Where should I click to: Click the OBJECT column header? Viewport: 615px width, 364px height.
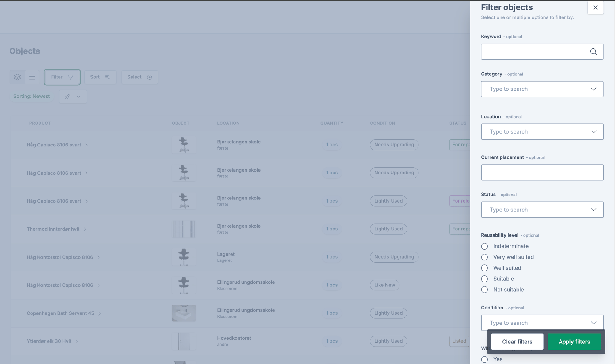tap(181, 123)
